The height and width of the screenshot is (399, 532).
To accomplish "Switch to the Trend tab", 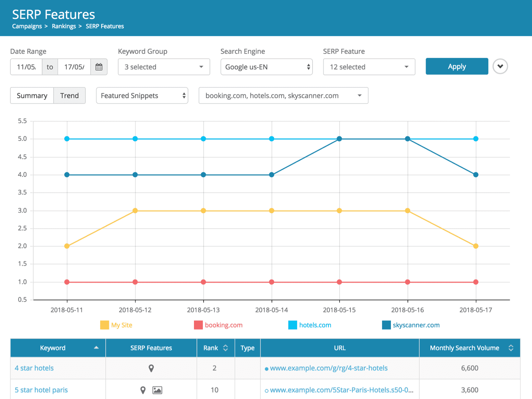I will click(x=69, y=96).
